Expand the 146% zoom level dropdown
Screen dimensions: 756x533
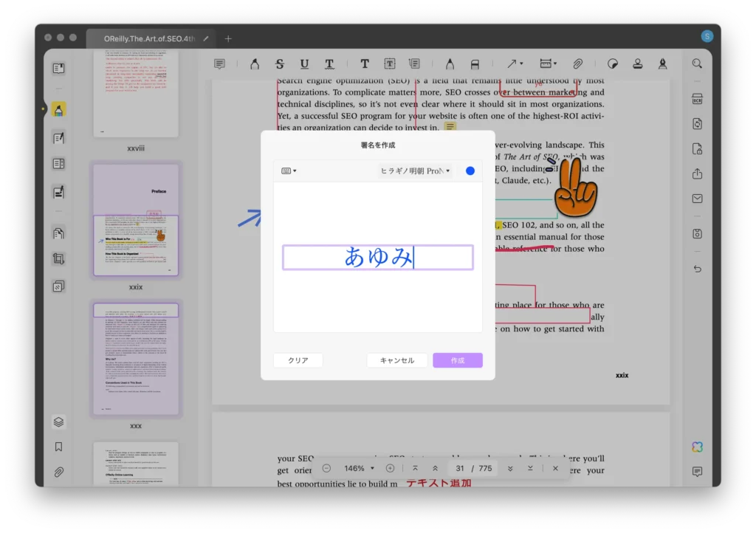[360, 469]
